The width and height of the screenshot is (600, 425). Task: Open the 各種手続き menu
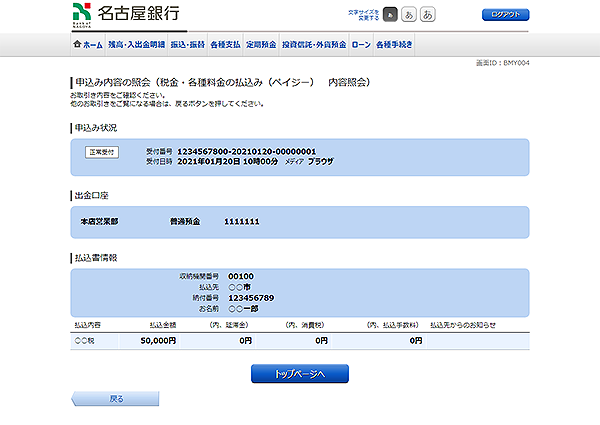pyautogui.click(x=394, y=45)
